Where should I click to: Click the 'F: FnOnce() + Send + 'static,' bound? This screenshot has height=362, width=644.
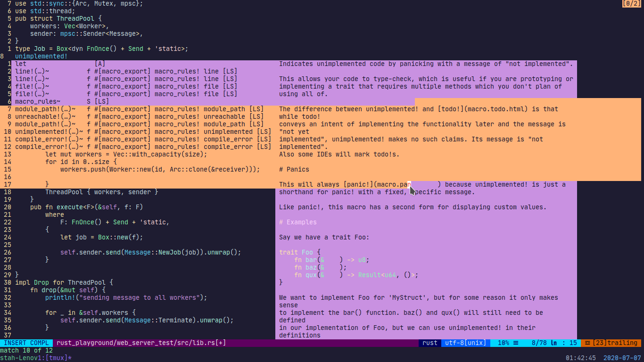click(115, 222)
